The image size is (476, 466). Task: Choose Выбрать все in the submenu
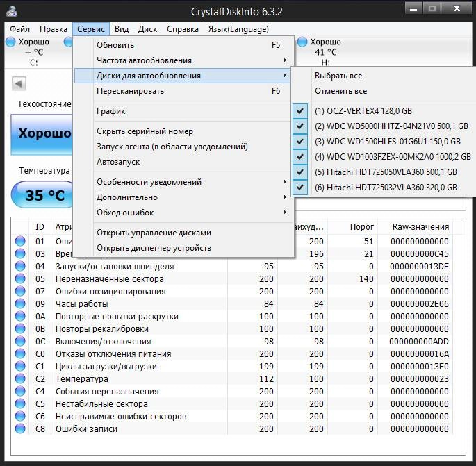coord(384,76)
